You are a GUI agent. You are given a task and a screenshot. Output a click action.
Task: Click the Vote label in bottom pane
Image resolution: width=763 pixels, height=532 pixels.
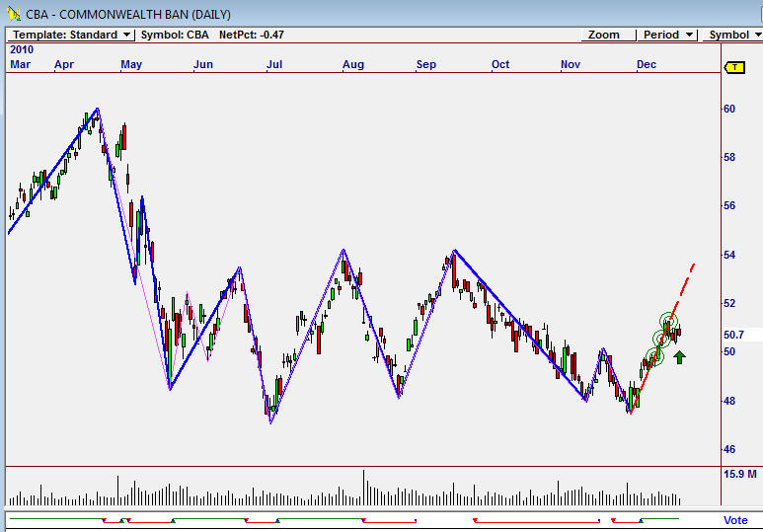(735, 520)
